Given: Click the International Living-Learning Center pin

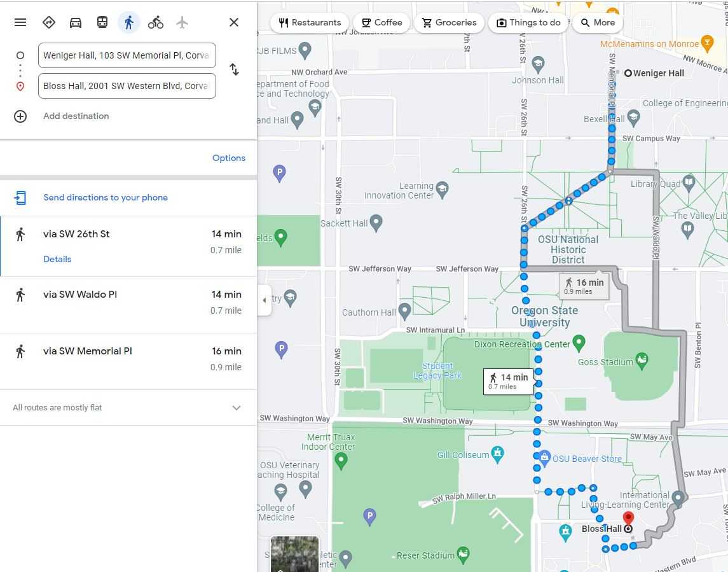Looking at the screenshot, I should [x=678, y=499].
